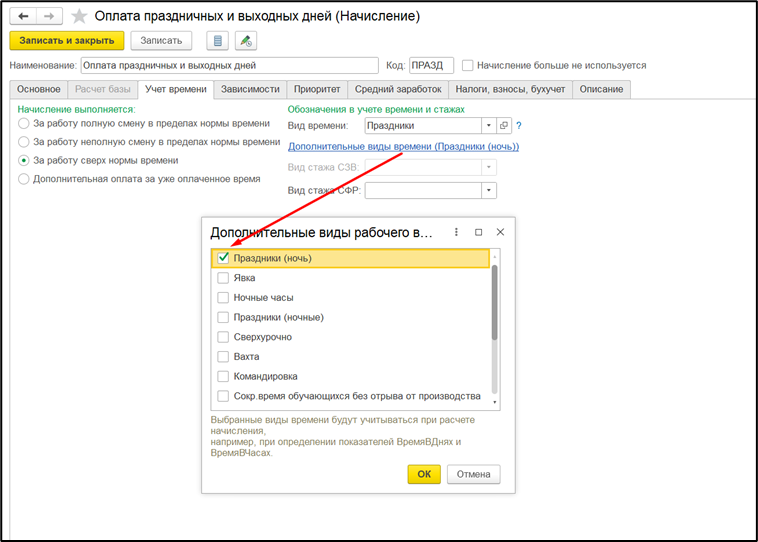Click the forward navigation arrow
The height and width of the screenshot is (542, 758).
point(48,16)
